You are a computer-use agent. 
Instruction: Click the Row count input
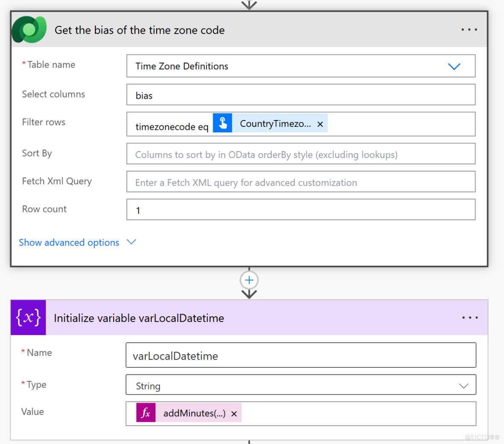[x=301, y=210]
